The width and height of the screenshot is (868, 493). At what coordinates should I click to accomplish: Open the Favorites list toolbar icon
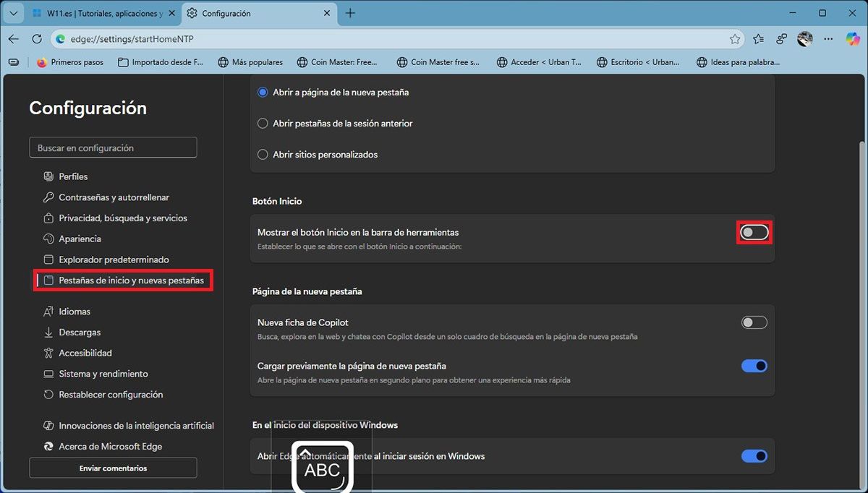(758, 39)
